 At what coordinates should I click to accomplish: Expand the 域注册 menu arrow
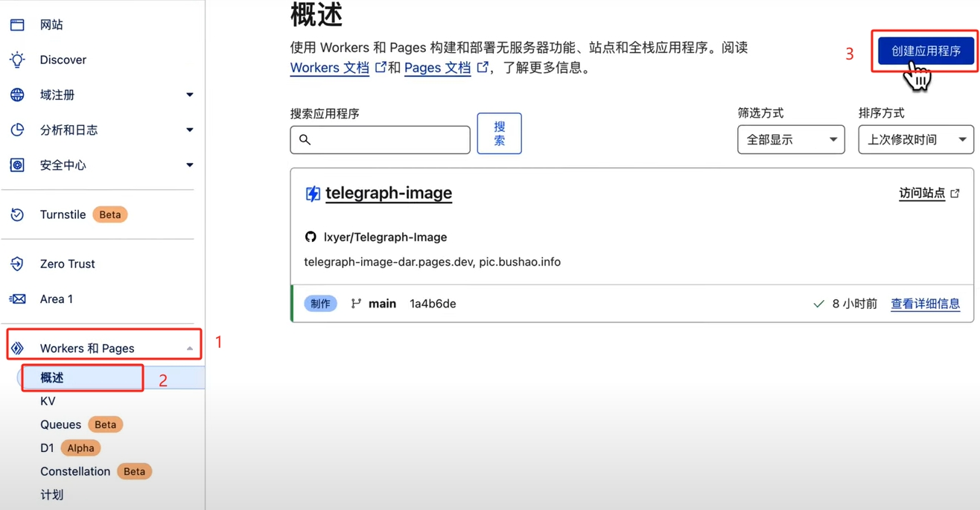click(189, 95)
